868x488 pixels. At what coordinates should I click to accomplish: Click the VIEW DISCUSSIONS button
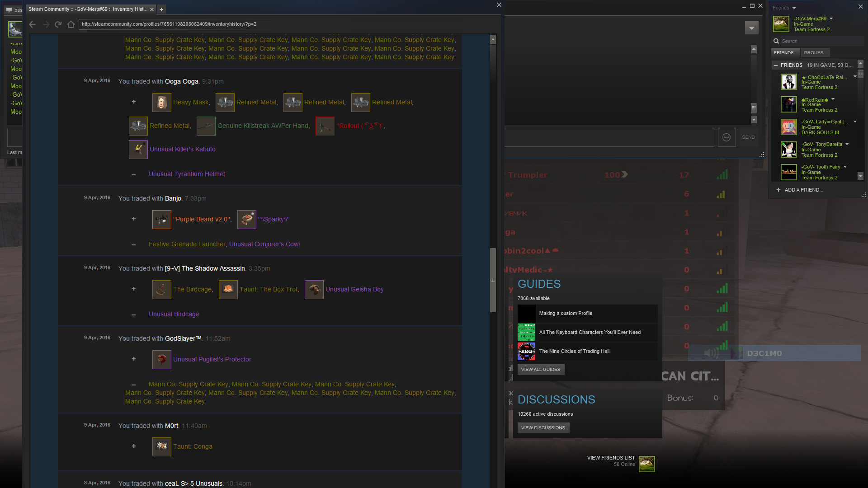pos(543,428)
